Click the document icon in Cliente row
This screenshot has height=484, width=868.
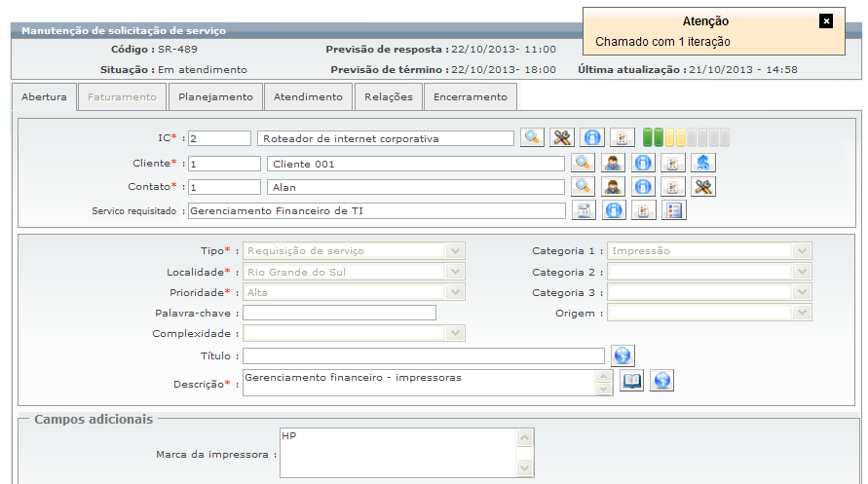(672, 163)
